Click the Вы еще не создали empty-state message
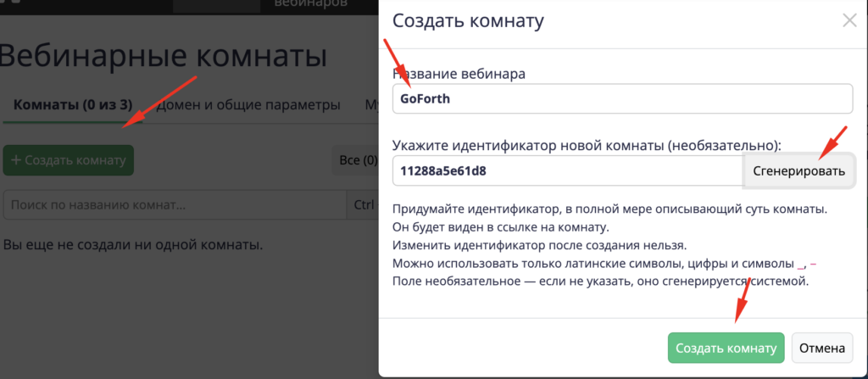This screenshot has width=868, height=379. pyautogui.click(x=133, y=245)
